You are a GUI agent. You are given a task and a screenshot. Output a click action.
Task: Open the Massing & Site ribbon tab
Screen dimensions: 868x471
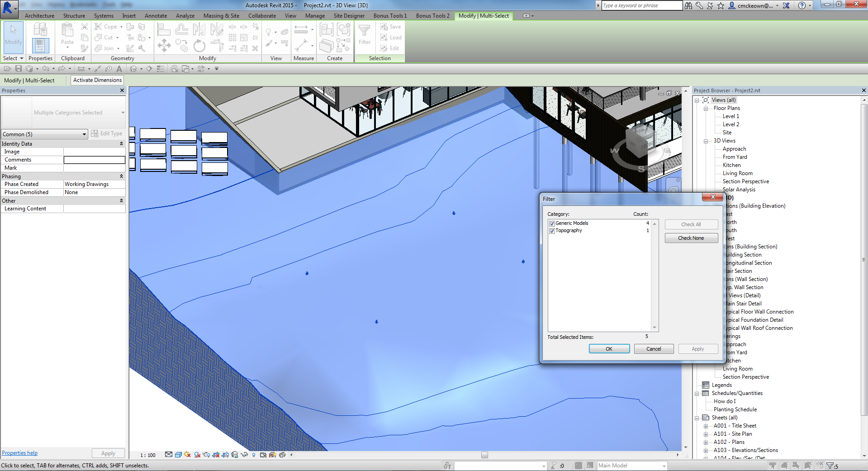(221, 16)
